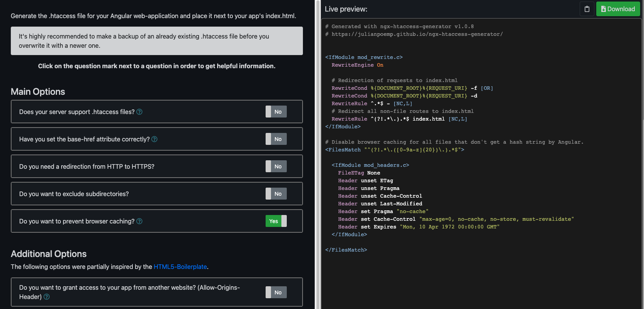Screen dimensions: 644x309
Task: Click the julianpoemp.github.io URL comment line
Action: pos(414,34)
